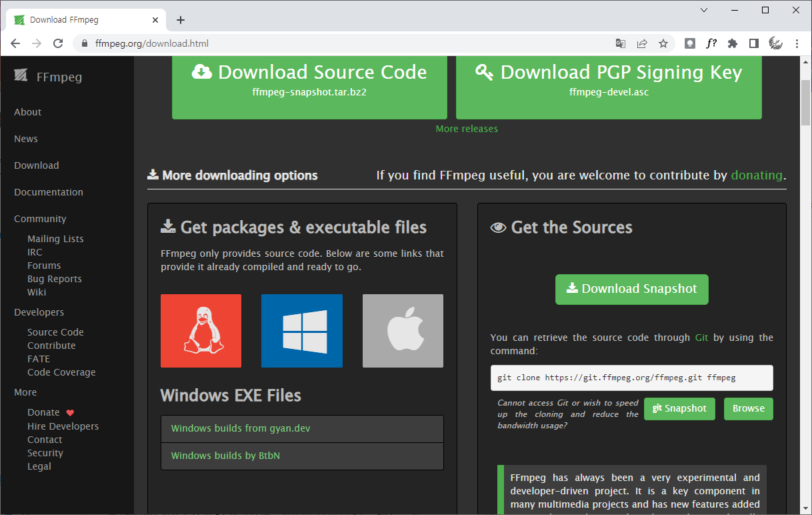Select Download in the sidebar
The image size is (812, 515).
point(37,165)
